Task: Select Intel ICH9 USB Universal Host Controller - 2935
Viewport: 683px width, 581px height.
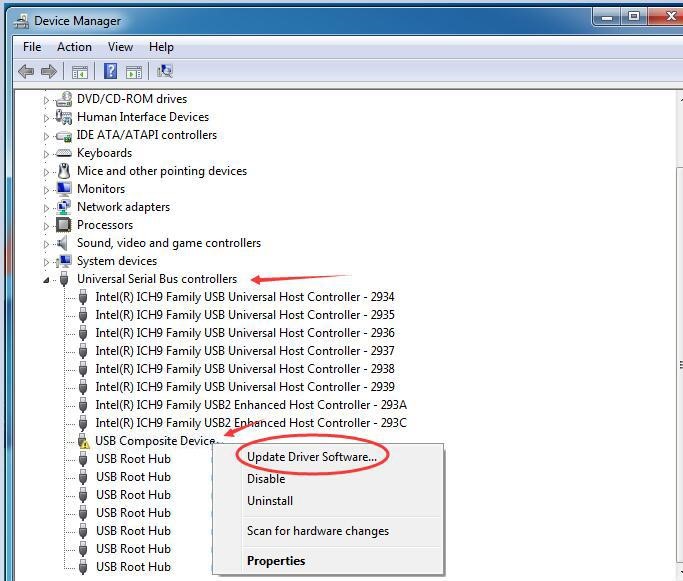Action: coord(245,315)
